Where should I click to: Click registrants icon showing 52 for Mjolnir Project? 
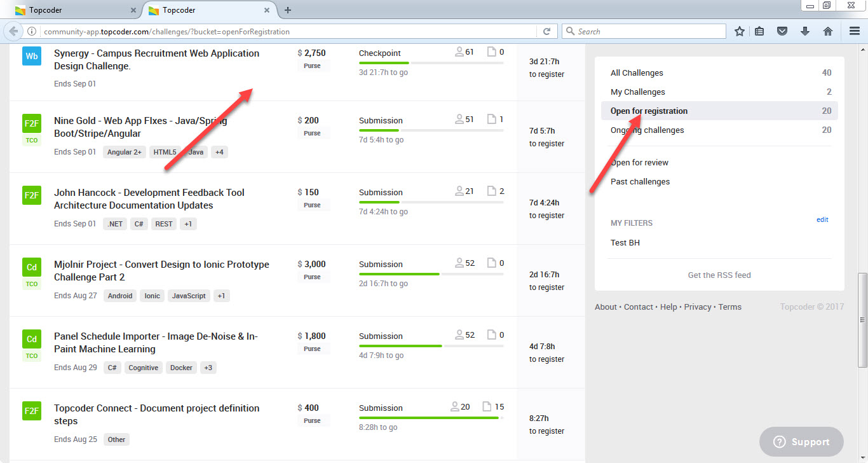[x=459, y=263]
